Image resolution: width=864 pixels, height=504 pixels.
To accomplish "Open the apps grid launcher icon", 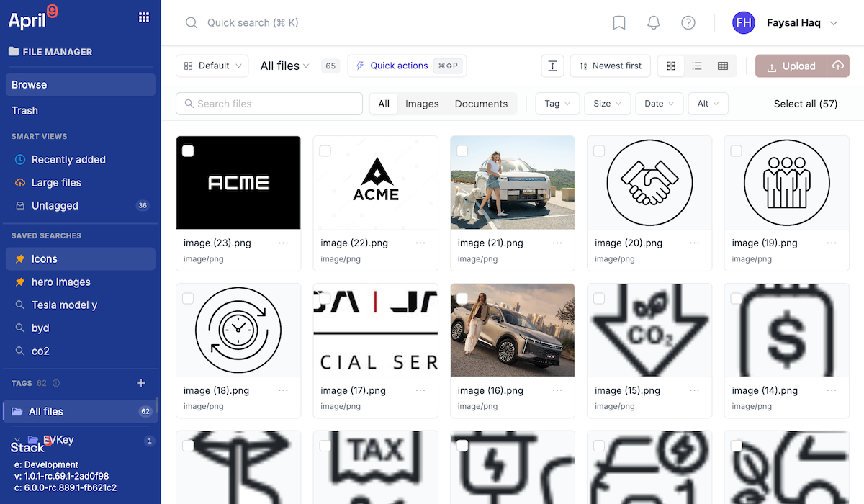I will (x=144, y=17).
